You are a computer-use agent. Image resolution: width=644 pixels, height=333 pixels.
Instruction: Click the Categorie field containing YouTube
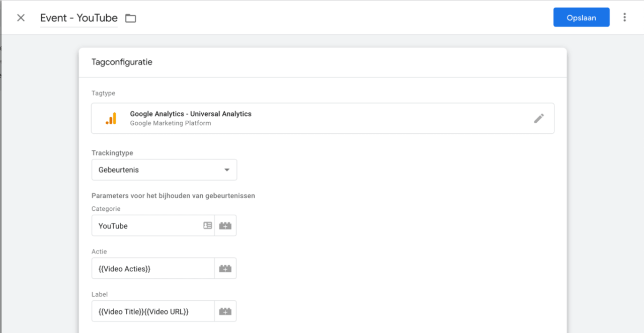click(x=146, y=225)
